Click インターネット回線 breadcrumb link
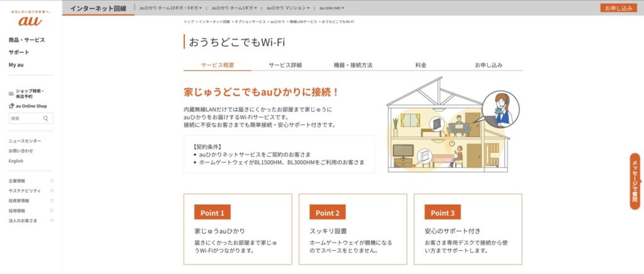 (x=214, y=21)
